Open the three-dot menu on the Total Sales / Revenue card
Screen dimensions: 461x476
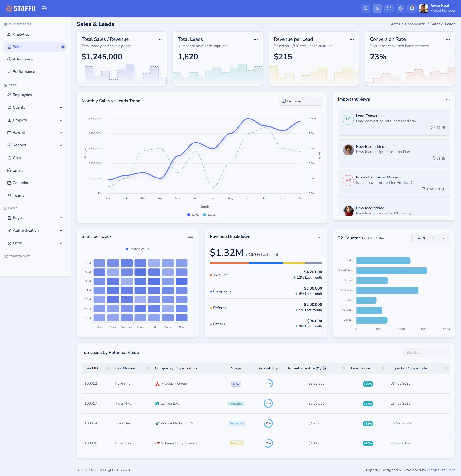(x=159, y=40)
